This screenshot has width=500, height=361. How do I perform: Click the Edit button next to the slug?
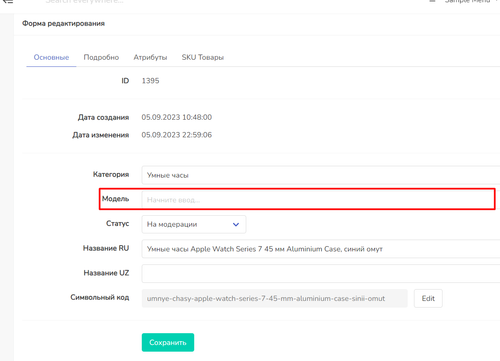coord(428,298)
